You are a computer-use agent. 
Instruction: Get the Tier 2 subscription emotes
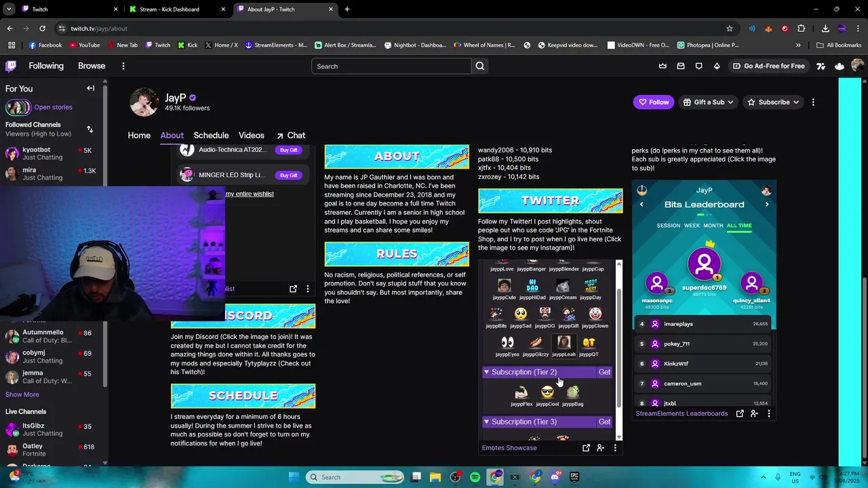click(x=604, y=372)
